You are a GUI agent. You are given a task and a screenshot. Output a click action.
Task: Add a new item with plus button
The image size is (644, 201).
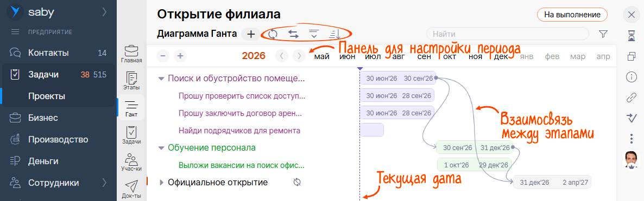[x=251, y=34]
